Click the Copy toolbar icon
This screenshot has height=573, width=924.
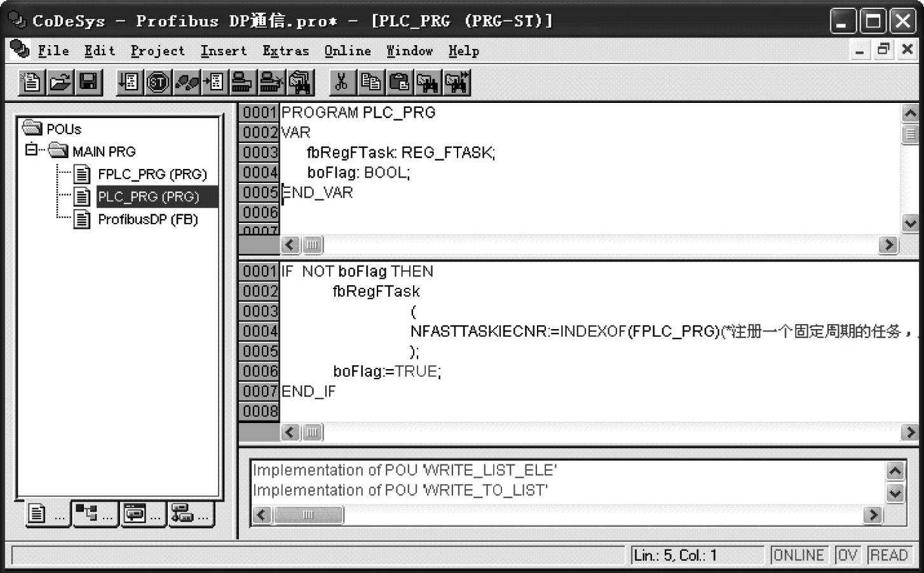pos(370,82)
